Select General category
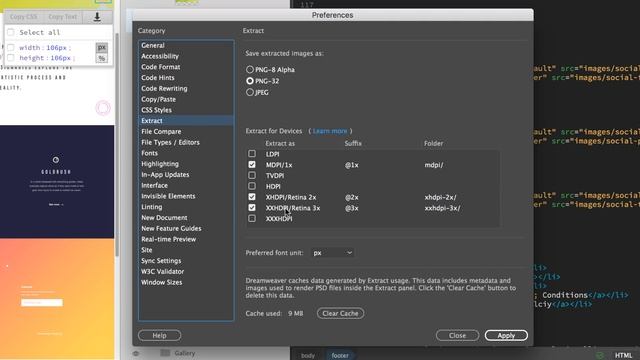Viewport: 640px width, 360px height. click(x=186, y=45)
